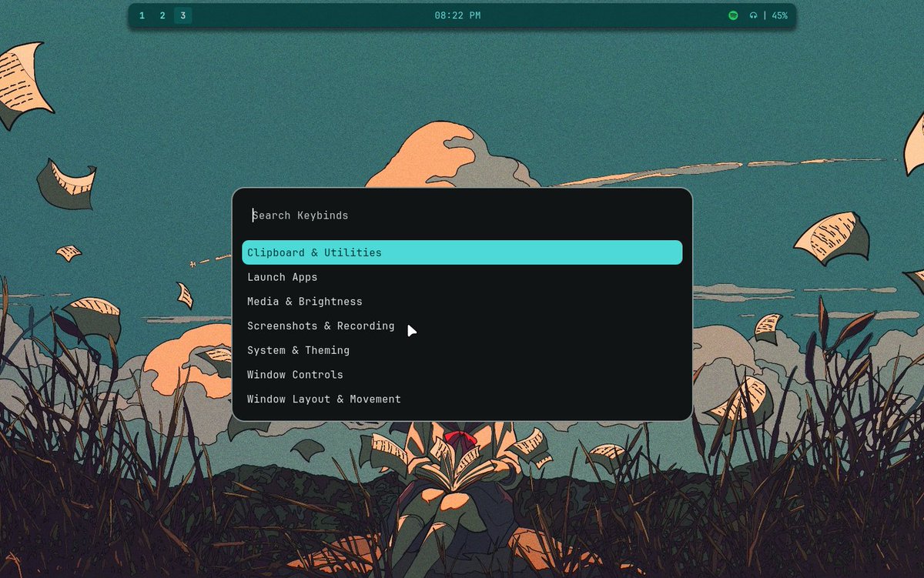Open System & Theming keybinds
The image size is (924, 578).
point(462,350)
